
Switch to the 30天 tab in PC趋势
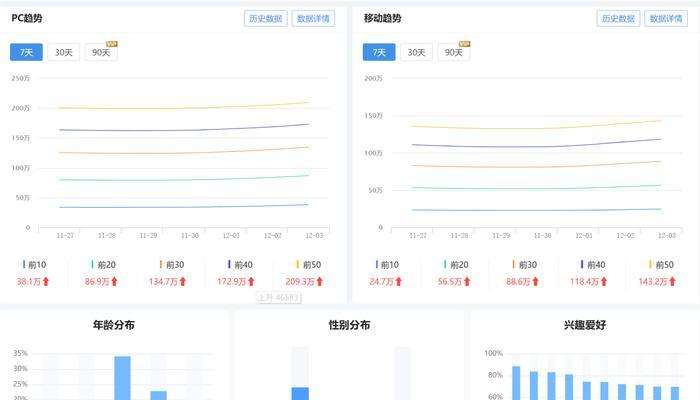pos(63,52)
